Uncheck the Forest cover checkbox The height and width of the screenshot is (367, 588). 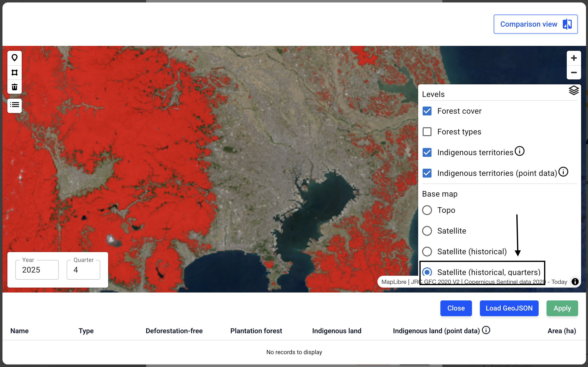pyautogui.click(x=427, y=111)
